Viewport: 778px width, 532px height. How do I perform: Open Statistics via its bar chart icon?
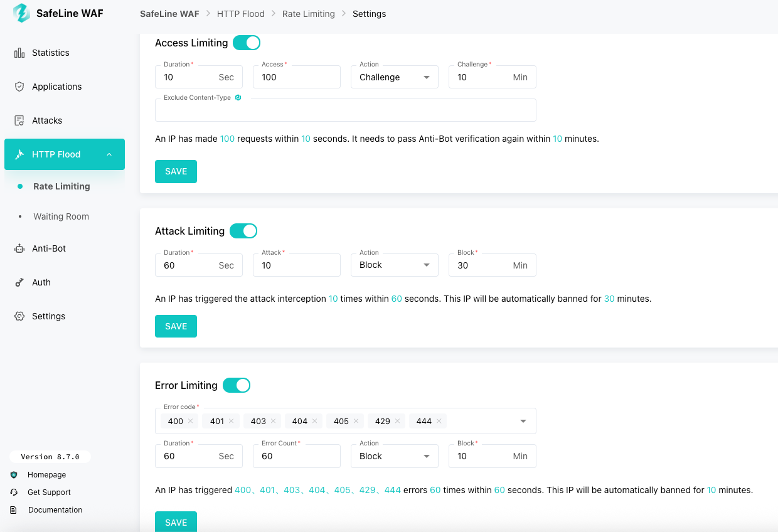(x=19, y=53)
